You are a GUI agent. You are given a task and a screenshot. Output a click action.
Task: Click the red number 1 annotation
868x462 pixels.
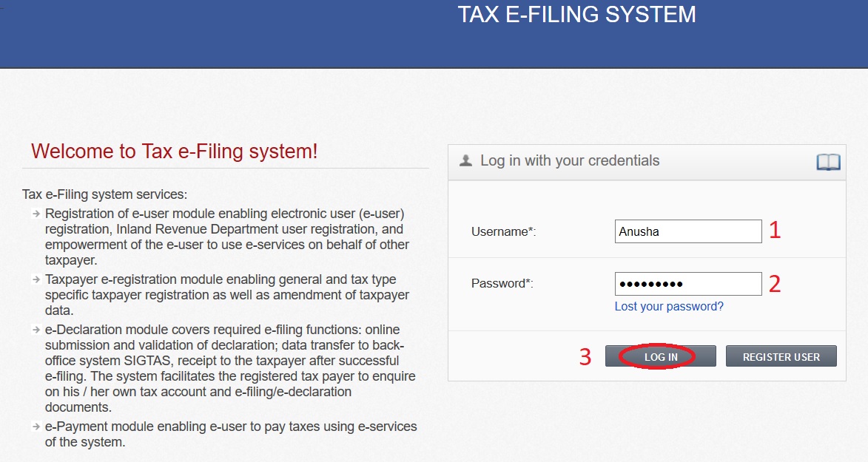coord(775,231)
